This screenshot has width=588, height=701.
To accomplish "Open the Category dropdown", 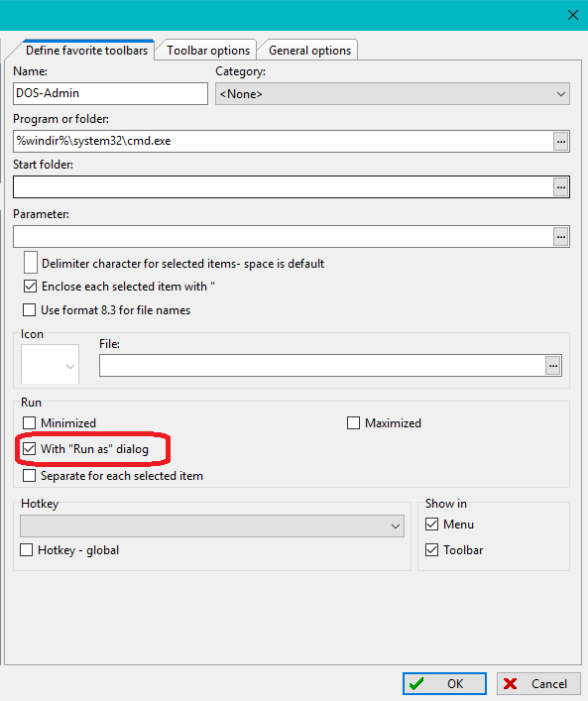I will click(x=393, y=94).
